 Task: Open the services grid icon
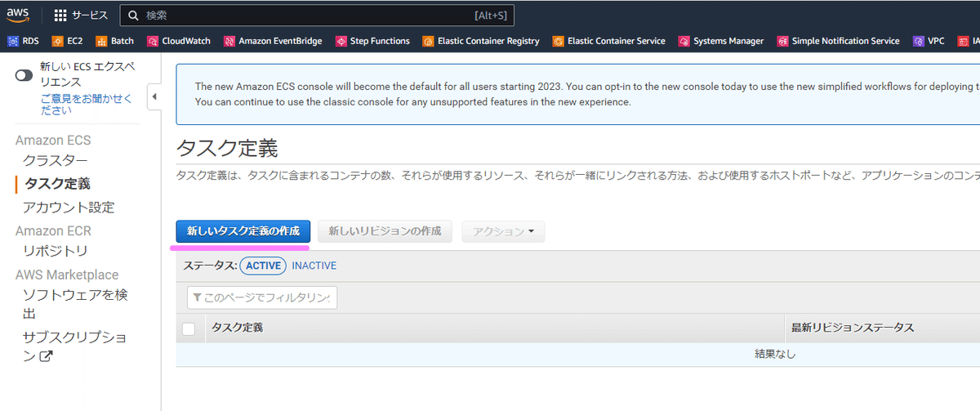[x=61, y=16]
